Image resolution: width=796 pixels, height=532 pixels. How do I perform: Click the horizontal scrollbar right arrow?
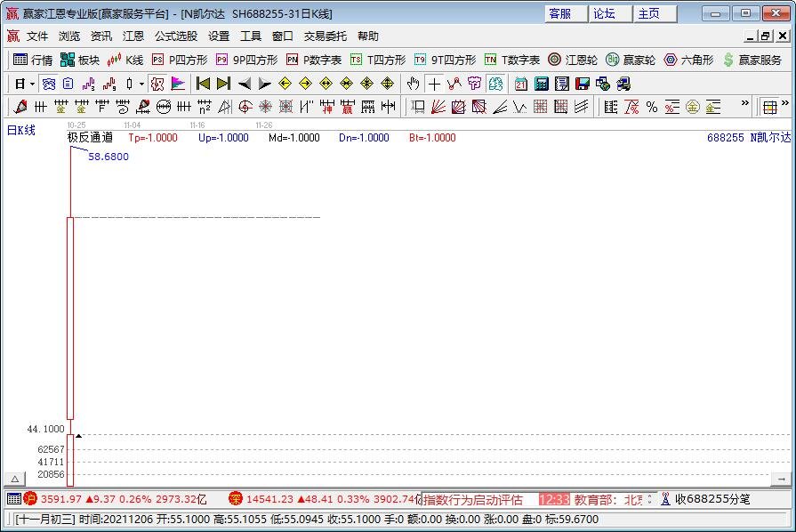point(781,479)
